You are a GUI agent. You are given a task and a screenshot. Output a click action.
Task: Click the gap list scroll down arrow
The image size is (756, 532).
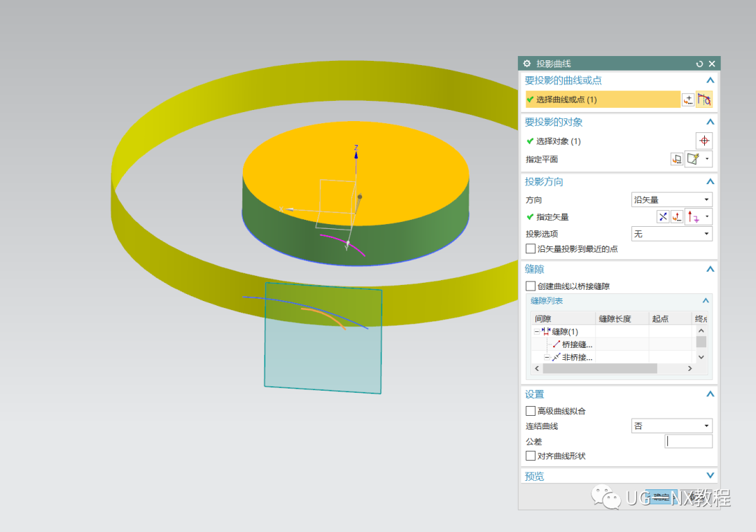coord(701,358)
